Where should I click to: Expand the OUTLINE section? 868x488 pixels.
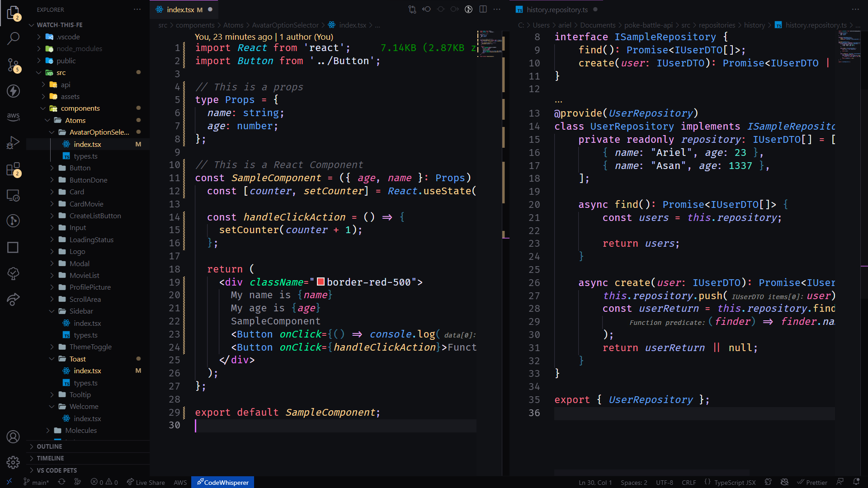49,446
